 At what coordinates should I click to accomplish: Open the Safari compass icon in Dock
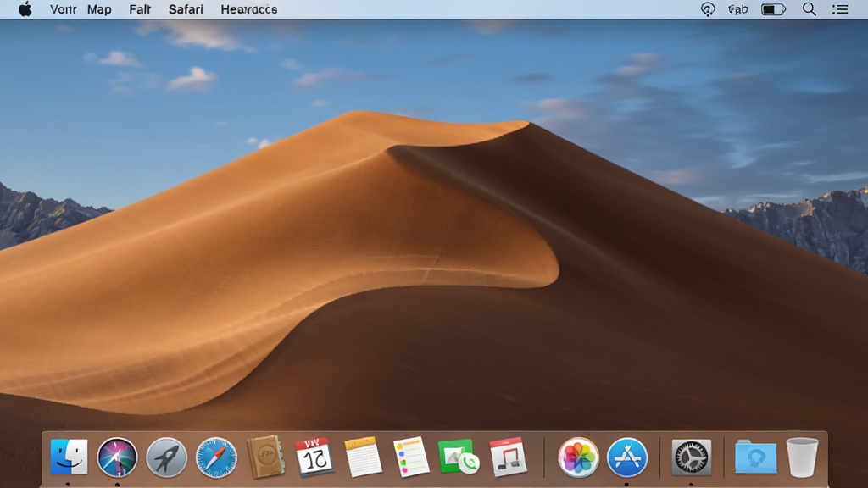click(216, 457)
